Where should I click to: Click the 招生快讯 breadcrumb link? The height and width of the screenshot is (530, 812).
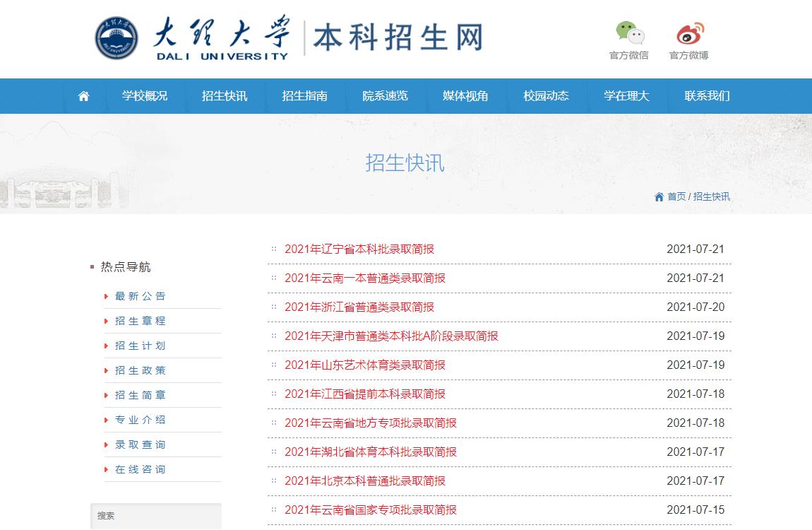point(712,197)
